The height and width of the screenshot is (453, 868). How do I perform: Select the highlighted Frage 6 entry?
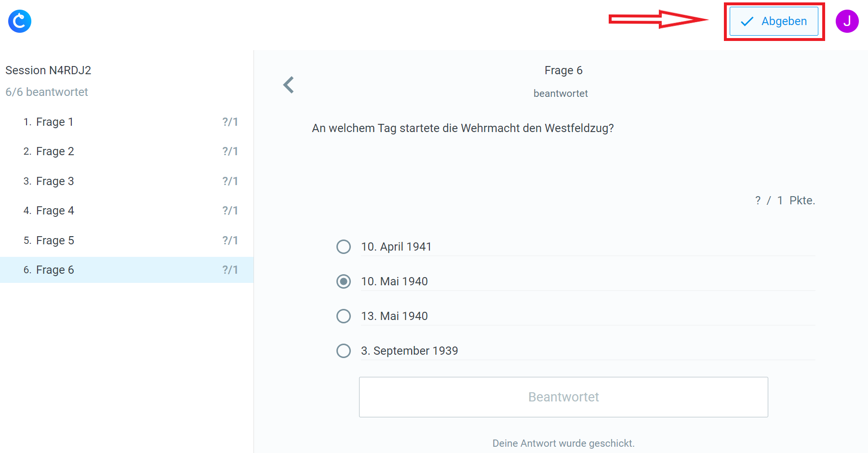click(55, 270)
